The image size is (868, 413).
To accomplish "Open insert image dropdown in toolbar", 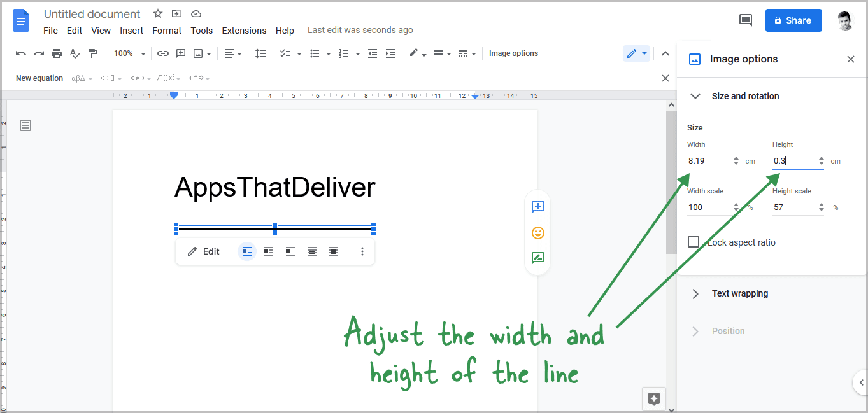I will pyautogui.click(x=202, y=53).
